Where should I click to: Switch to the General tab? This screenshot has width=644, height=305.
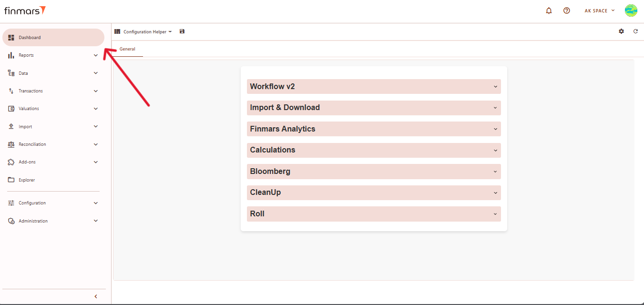127,49
